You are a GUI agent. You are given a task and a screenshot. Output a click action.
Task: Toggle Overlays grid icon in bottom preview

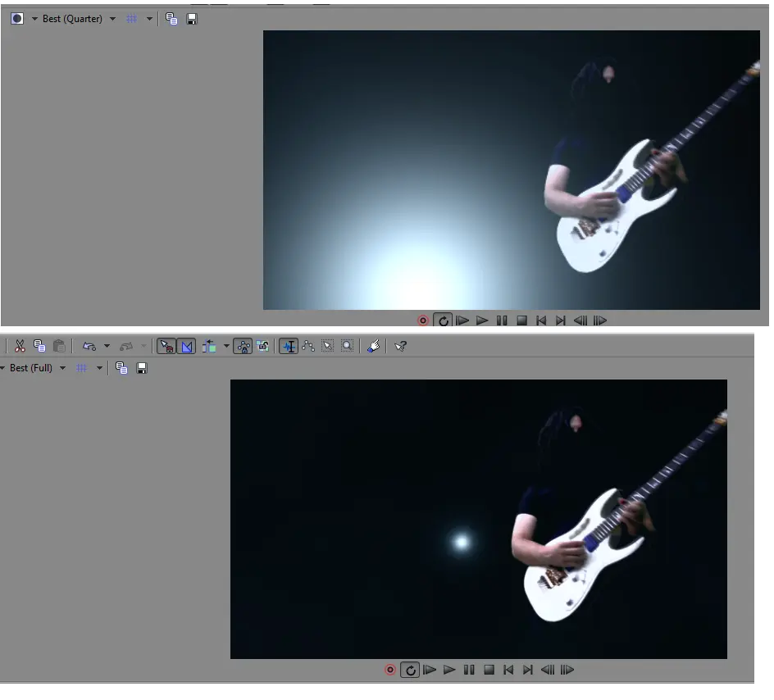tap(81, 368)
